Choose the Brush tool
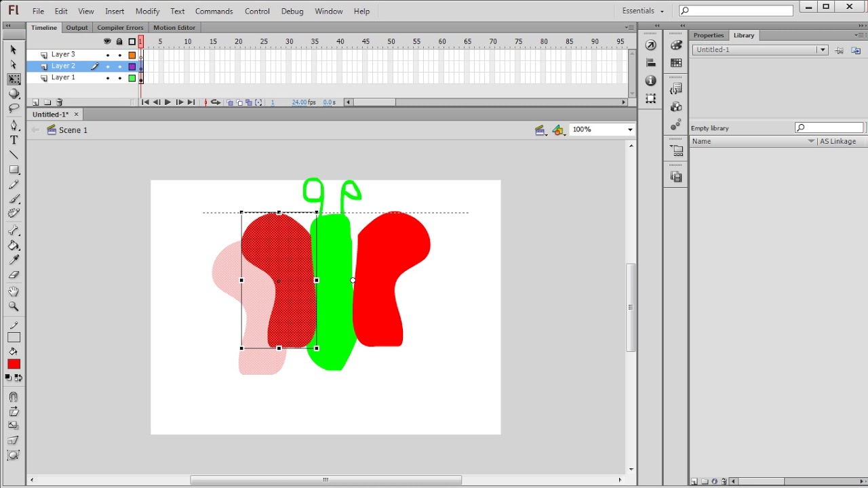Image resolution: width=868 pixels, height=488 pixels. pos(14,199)
